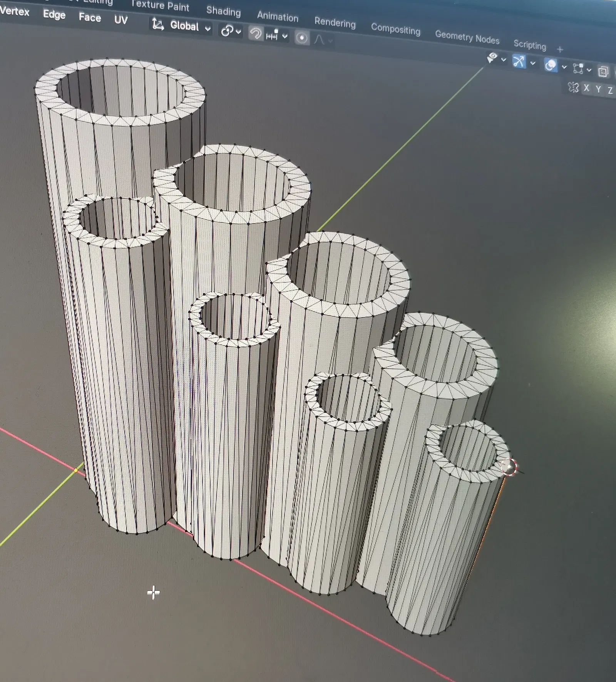The image size is (616, 682).
Task: Open the Face menu
Action: [x=90, y=17]
